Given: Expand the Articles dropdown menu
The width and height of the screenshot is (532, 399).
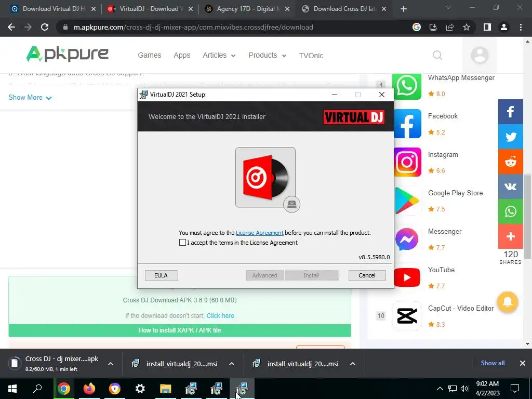Looking at the screenshot, I should [x=219, y=55].
